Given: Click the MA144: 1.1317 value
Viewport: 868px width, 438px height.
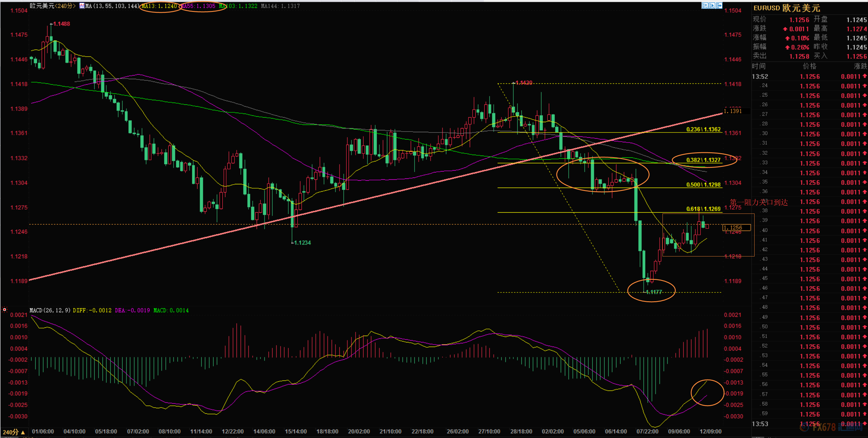Looking at the screenshot, I should (x=280, y=6).
